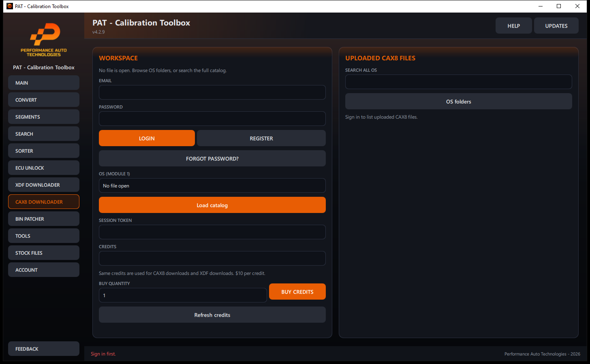Click 'Sign in first.' status text
590x364 pixels.
pyautogui.click(x=103, y=354)
